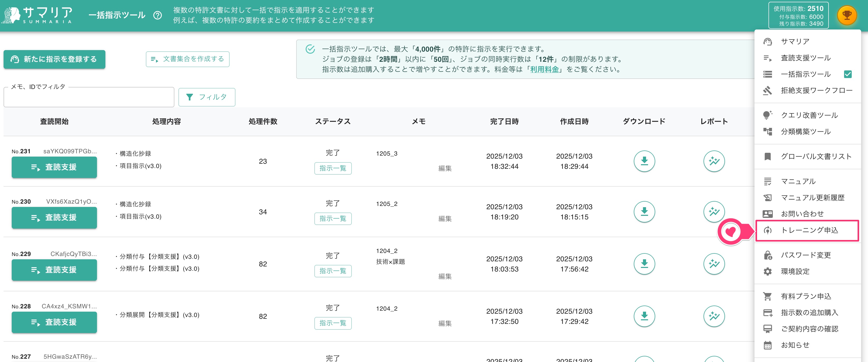Select トレーニング申込 menu item

coord(808,230)
